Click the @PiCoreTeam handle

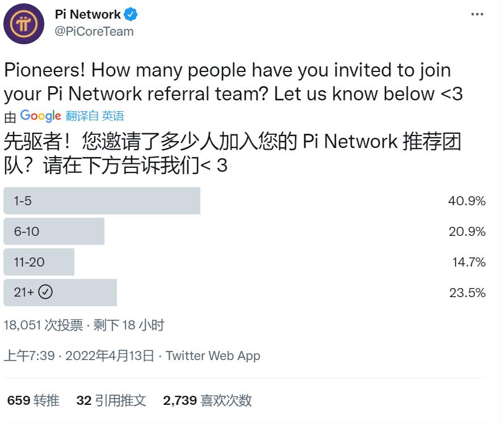tap(94, 31)
